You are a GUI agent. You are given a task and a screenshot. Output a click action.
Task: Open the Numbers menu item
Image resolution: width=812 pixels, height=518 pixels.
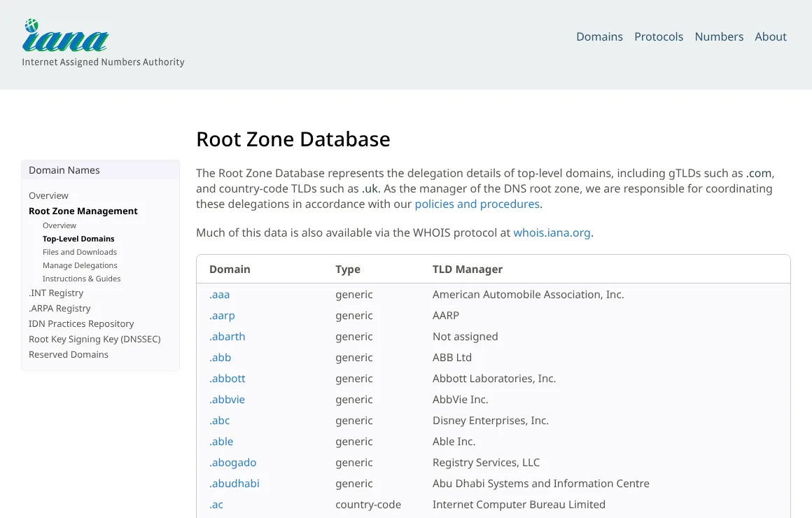click(719, 37)
